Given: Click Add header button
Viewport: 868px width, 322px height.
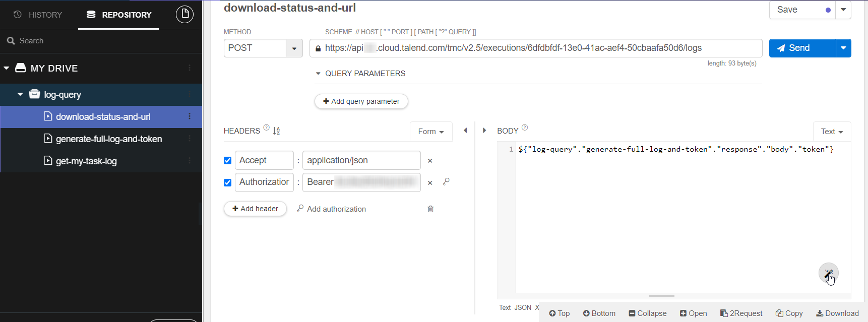Looking at the screenshot, I should (x=255, y=209).
